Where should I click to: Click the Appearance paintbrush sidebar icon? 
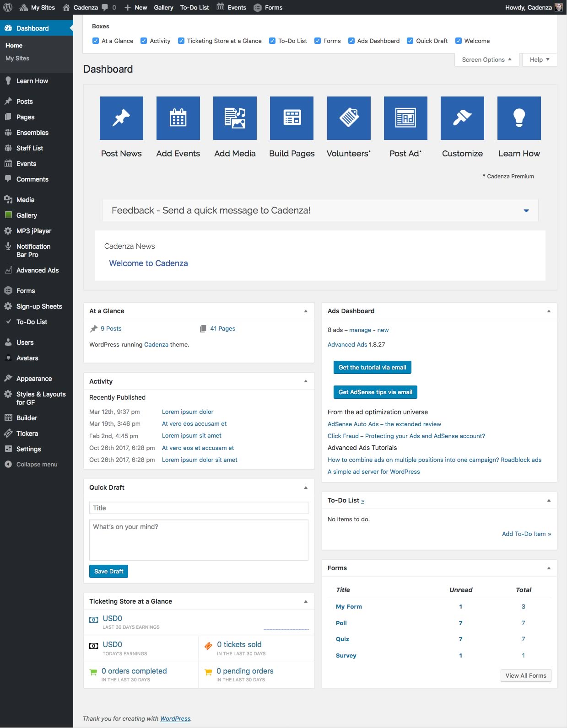[x=8, y=379]
